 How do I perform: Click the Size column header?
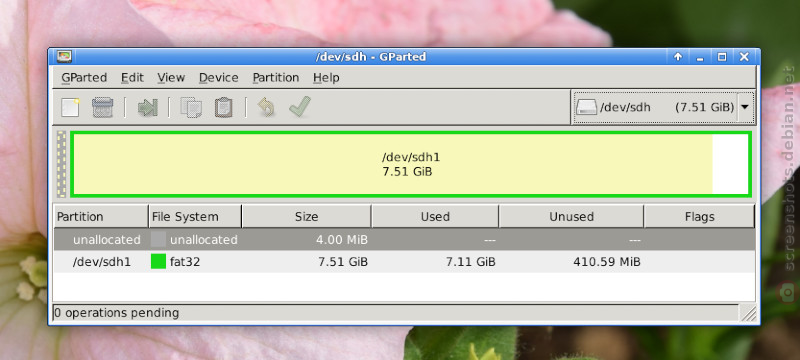(x=307, y=217)
